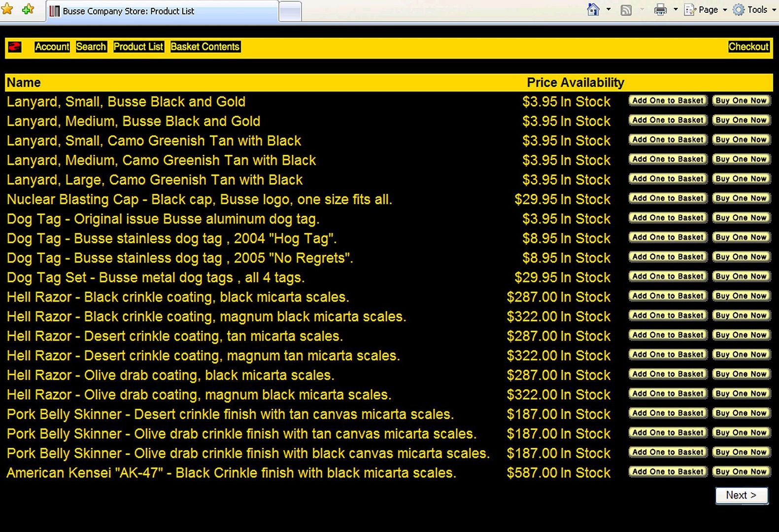Click the Checkout link
This screenshot has height=532, width=779.
click(748, 47)
